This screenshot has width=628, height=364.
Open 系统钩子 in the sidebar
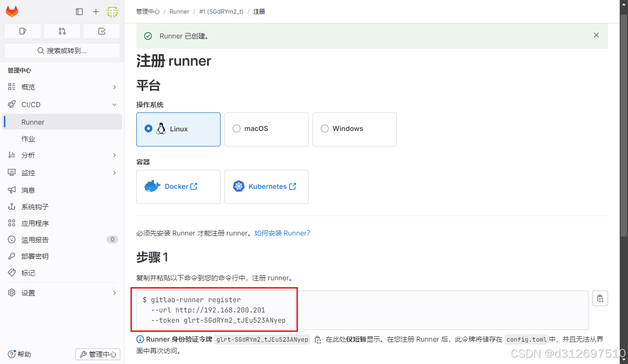(62, 207)
